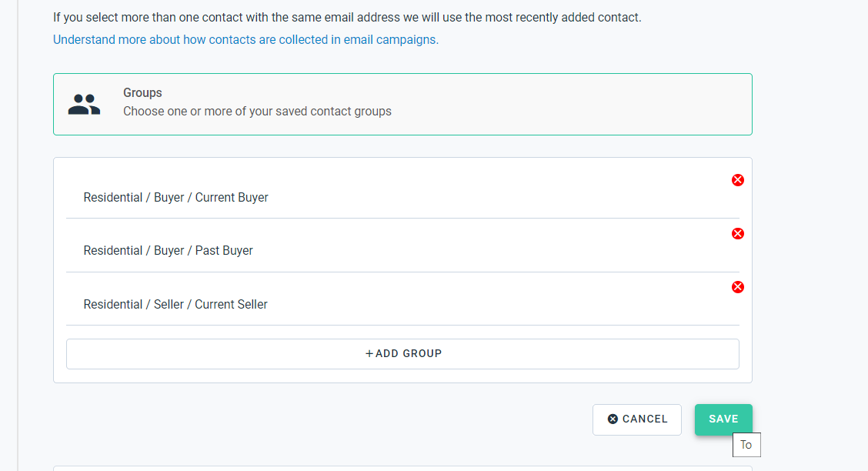Cancel the group selection
This screenshot has width=868, height=471.
point(636,419)
